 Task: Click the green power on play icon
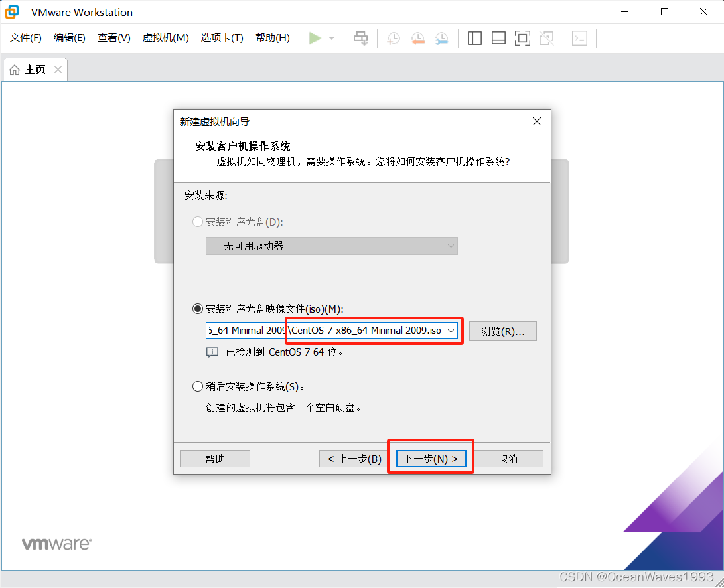(315, 38)
